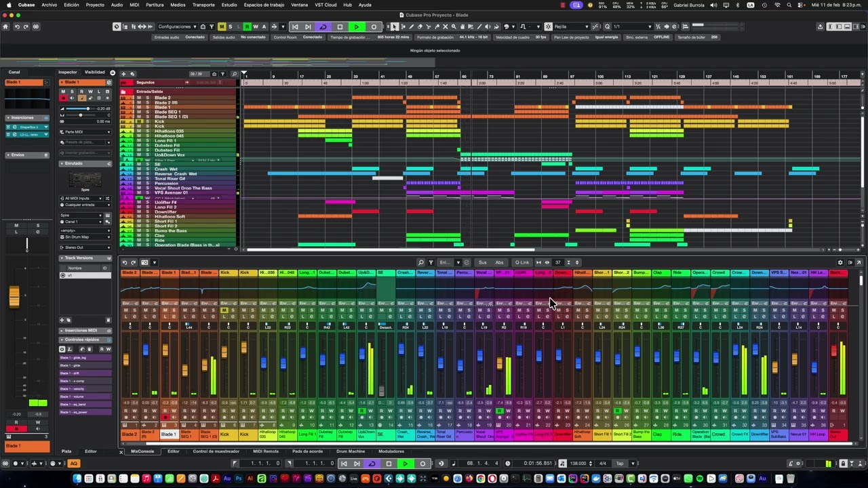Select the Object Selection arrow tool
The height and width of the screenshot is (488, 868).
click(x=395, y=26)
